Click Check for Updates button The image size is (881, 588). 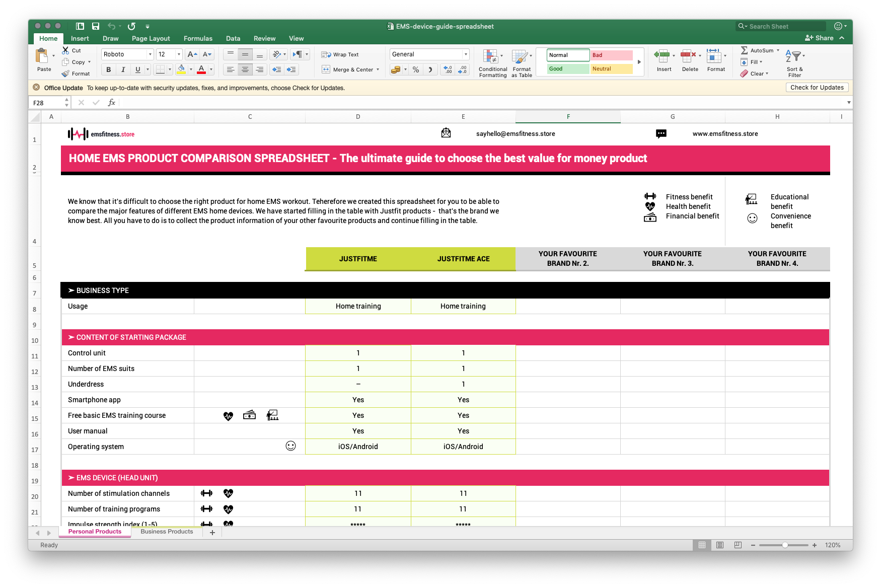(x=817, y=88)
